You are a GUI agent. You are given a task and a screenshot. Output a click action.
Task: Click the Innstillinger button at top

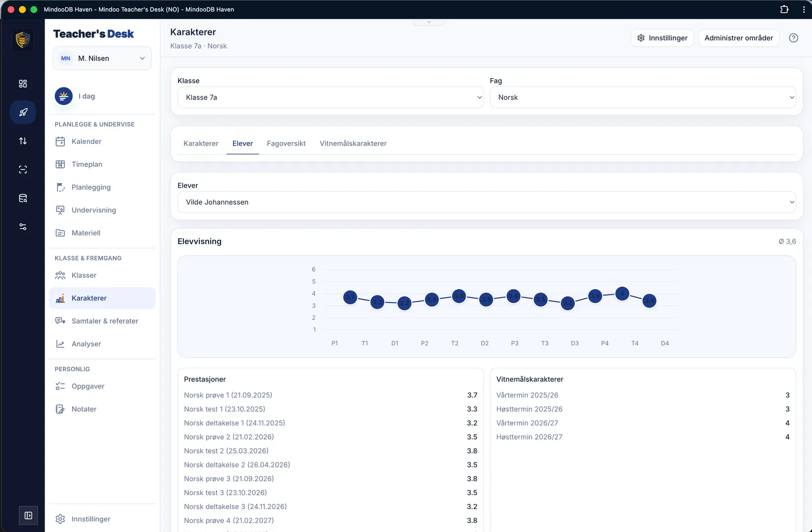coord(662,38)
